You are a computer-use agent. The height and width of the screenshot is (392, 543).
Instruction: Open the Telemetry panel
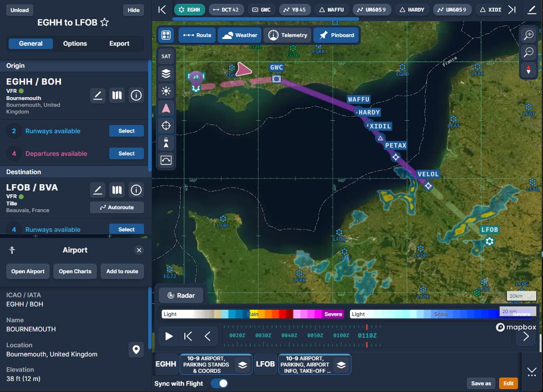coord(287,35)
